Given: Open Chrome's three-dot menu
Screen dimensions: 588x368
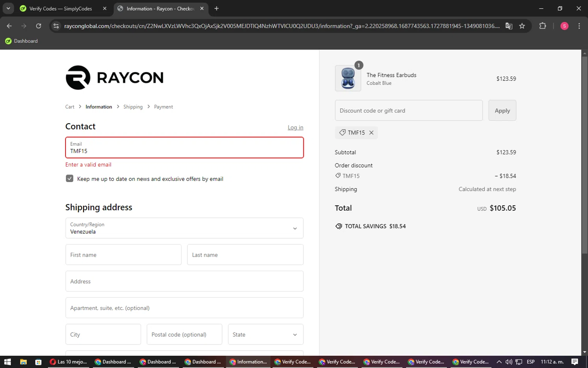Looking at the screenshot, I should 579,26.
